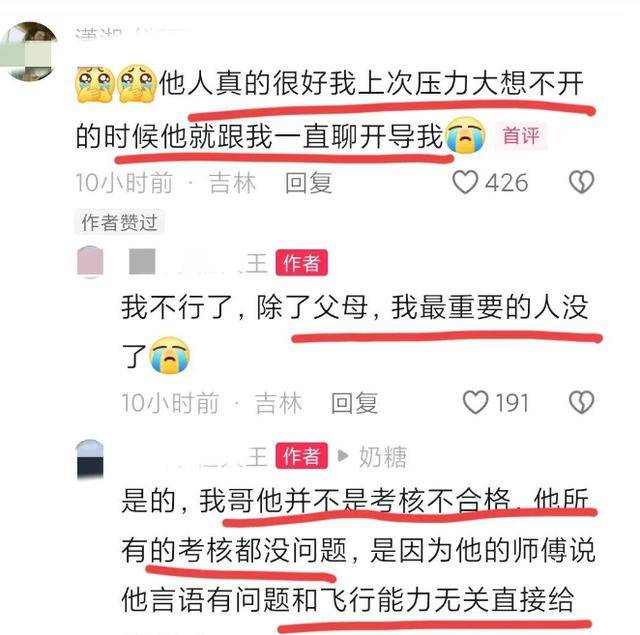Open the author's avatar on second reply
The height and width of the screenshot is (635, 640).
pos(90,459)
